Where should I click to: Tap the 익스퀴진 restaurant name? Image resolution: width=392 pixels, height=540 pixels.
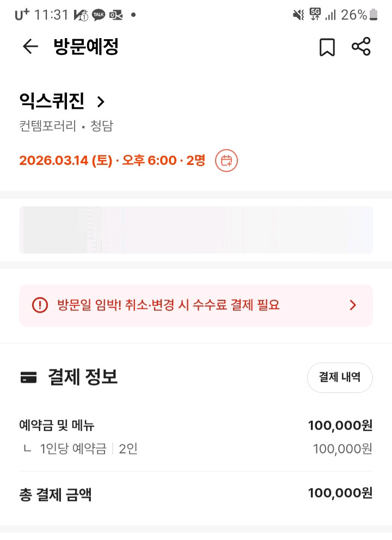point(52,101)
